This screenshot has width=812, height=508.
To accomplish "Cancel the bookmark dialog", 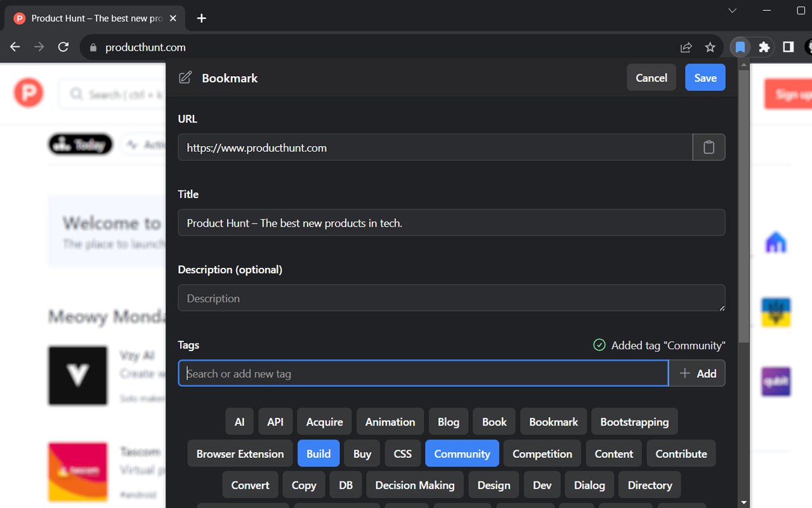I will pyautogui.click(x=652, y=77).
